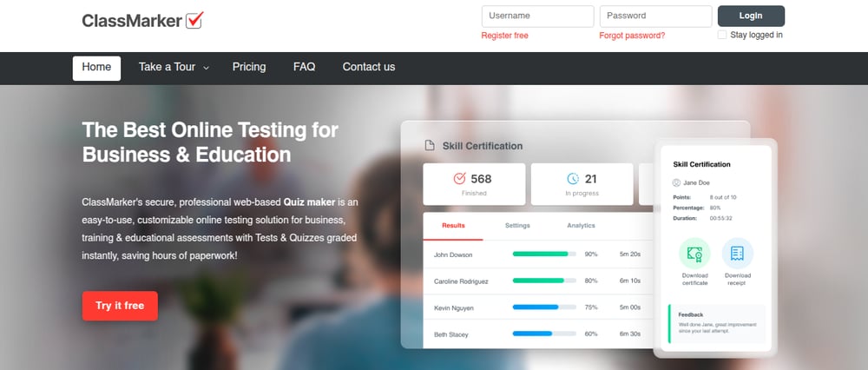Click the bold Quiz maker text
This screenshot has height=370, width=868.
click(x=310, y=202)
